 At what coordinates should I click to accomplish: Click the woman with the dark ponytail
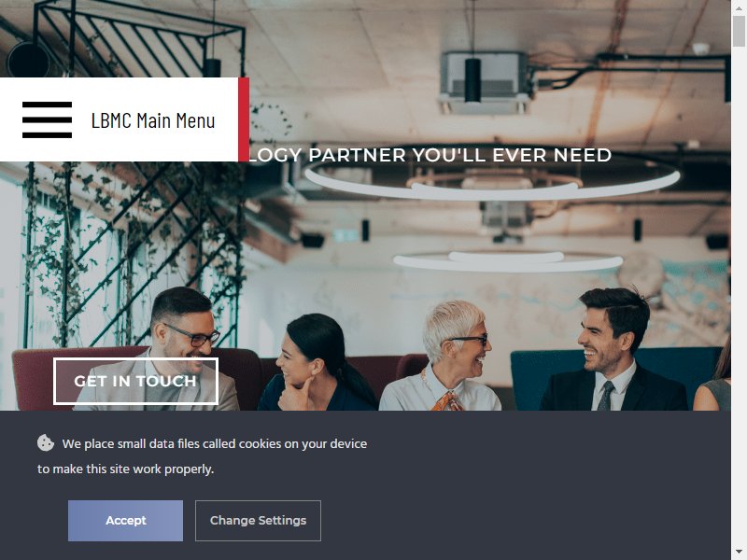pos(317,364)
